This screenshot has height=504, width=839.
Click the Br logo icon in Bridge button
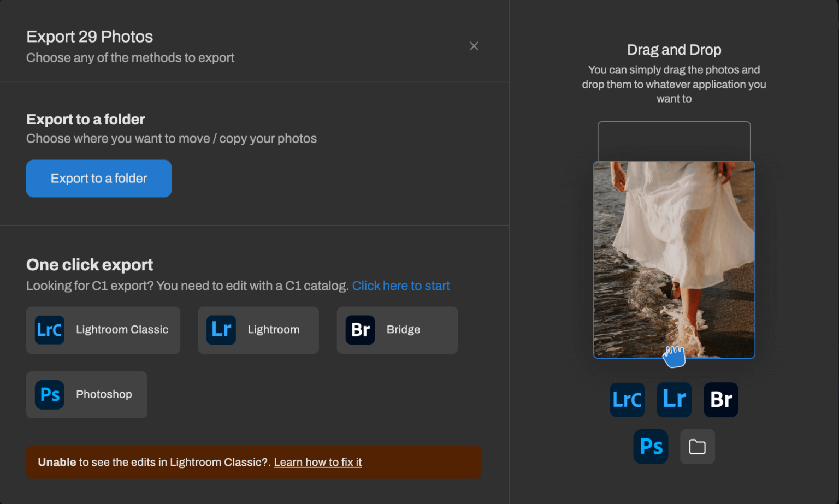click(360, 330)
